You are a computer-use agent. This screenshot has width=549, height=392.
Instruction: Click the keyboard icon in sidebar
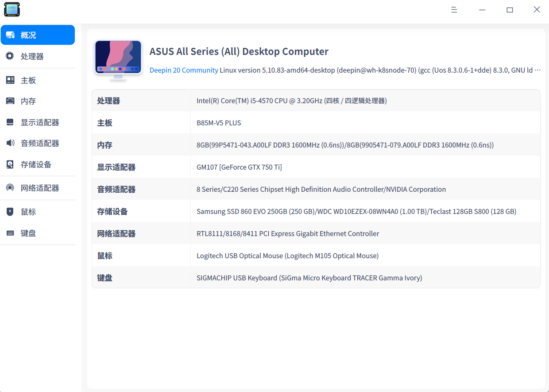pos(10,233)
